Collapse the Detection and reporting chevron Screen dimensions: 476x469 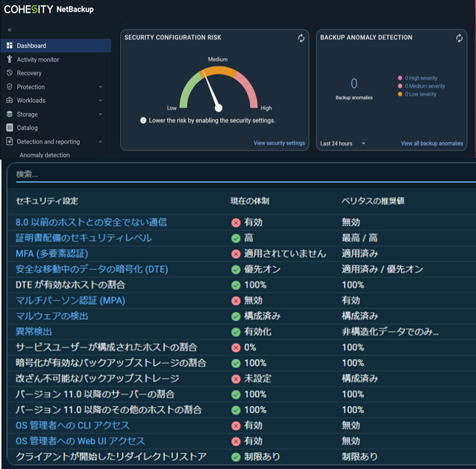[x=101, y=141]
